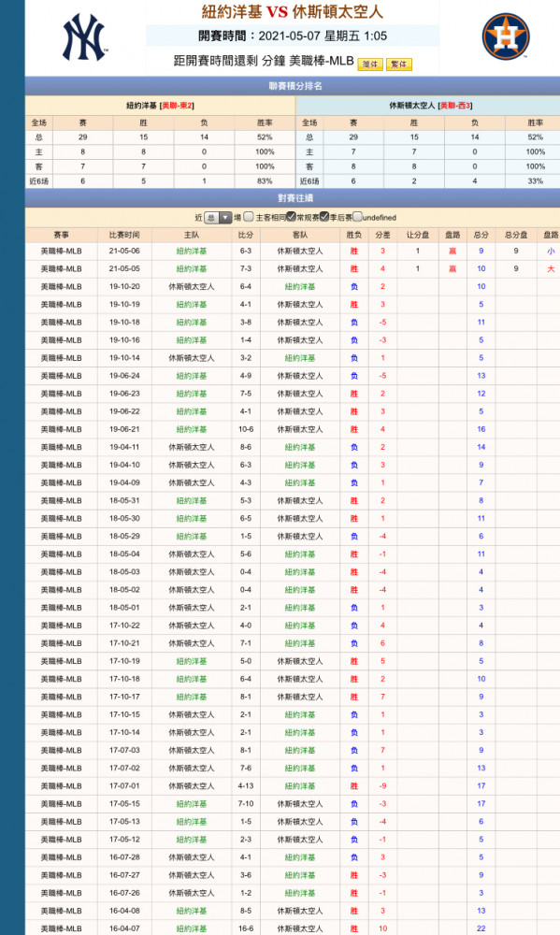The height and width of the screenshot is (935, 560).
Task: Click the 小 result in the 21-05-06 row
Action: tap(551, 251)
